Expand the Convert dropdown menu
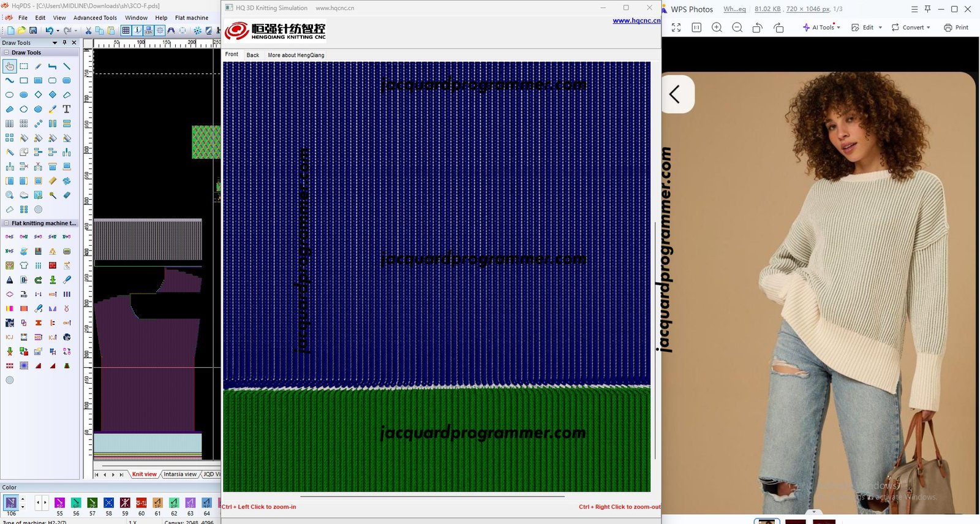980x524 pixels. [x=911, y=28]
